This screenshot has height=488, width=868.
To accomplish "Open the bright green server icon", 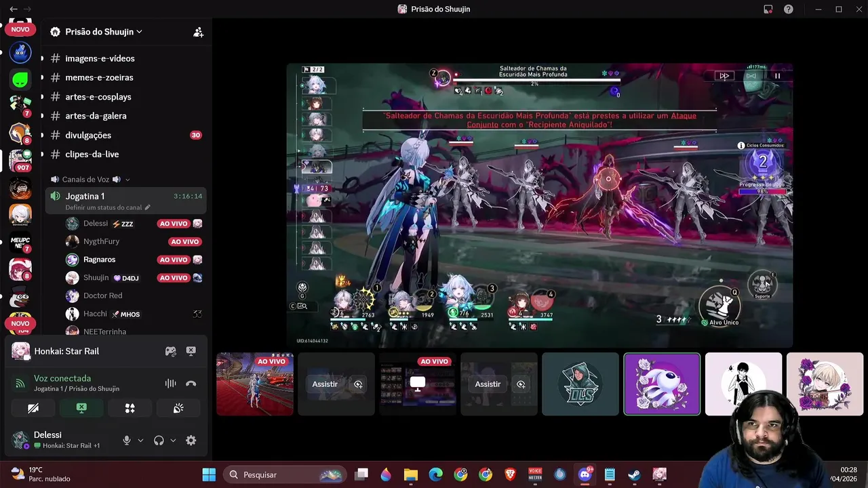I will (20, 80).
